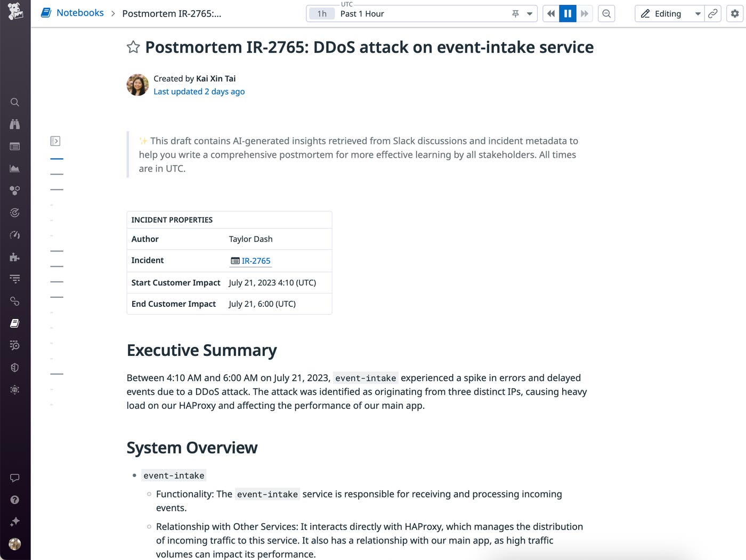Expand the notebook outline panel

click(55, 141)
